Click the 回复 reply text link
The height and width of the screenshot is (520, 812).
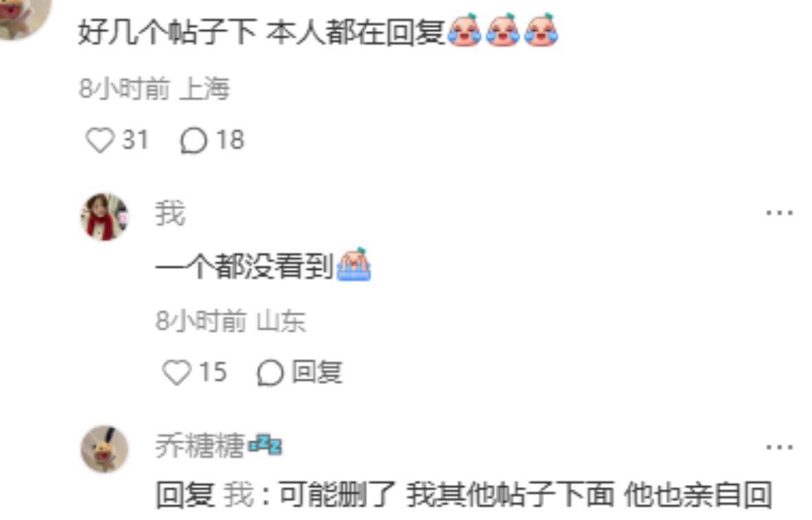tap(317, 372)
